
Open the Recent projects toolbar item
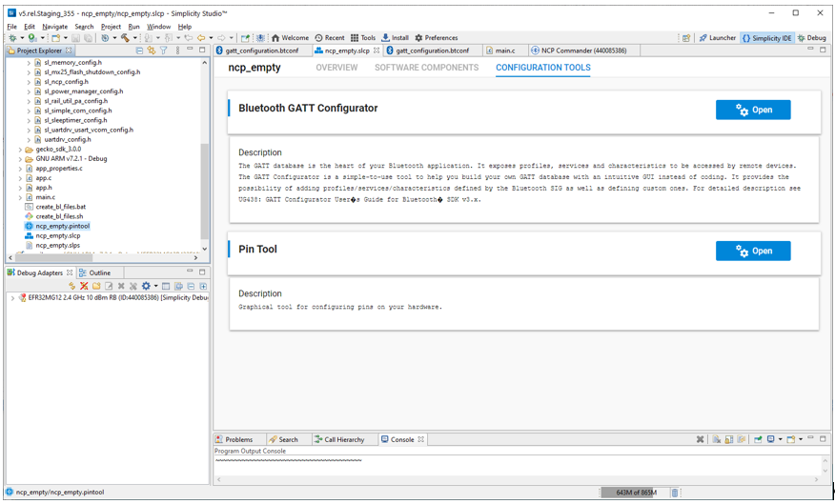tap(331, 38)
